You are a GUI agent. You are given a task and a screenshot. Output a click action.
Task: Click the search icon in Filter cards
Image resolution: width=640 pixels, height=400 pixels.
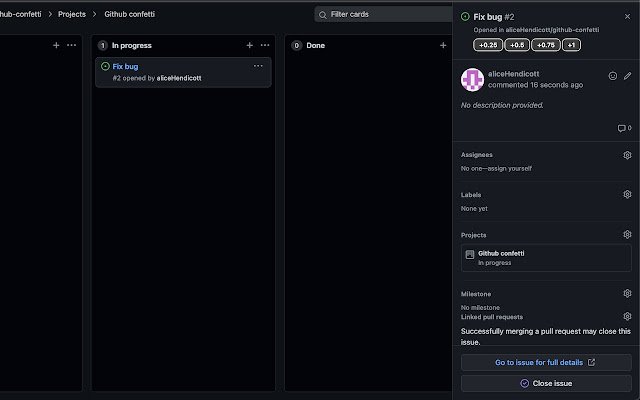point(322,15)
